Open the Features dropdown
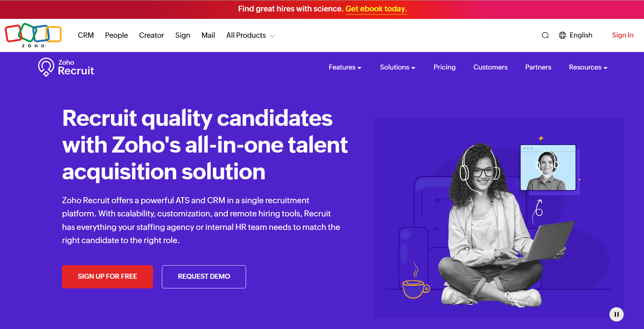This screenshot has width=644, height=329. coord(344,67)
